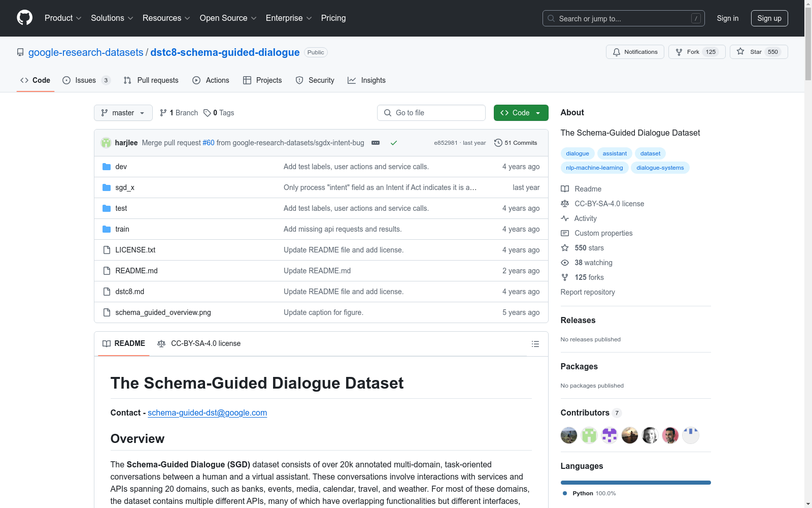Click the purple pixel contributor avatar

click(610, 435)
